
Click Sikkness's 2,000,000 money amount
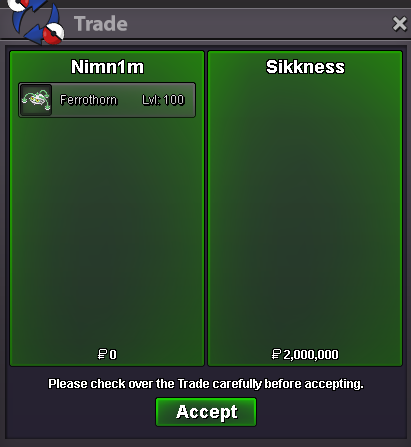click(x=311, y=354)
